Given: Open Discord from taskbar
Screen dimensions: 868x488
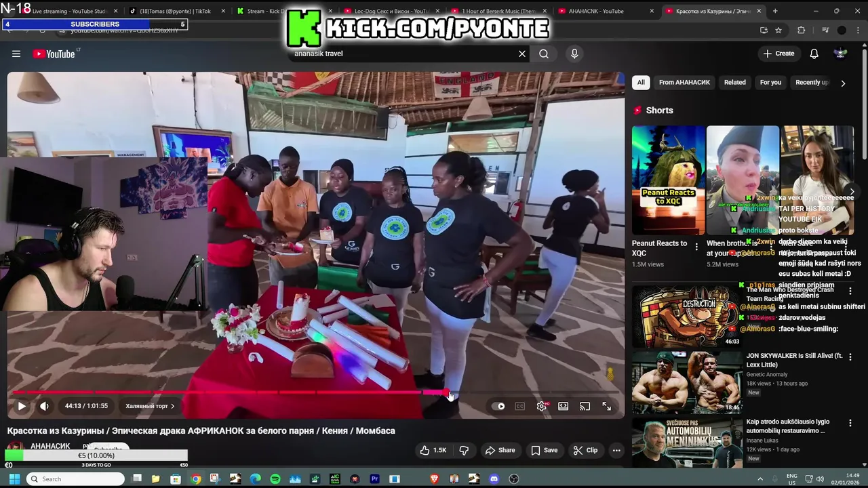Looking at the screenshot, I should pyautogui.click(x=494, y=479).
